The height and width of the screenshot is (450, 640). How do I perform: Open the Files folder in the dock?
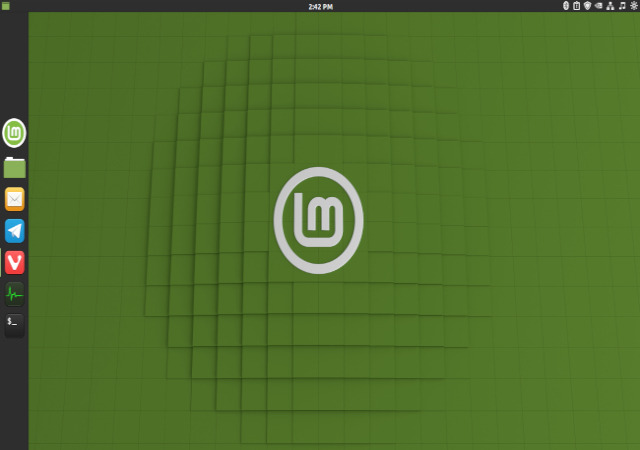(x=15, y=167)
